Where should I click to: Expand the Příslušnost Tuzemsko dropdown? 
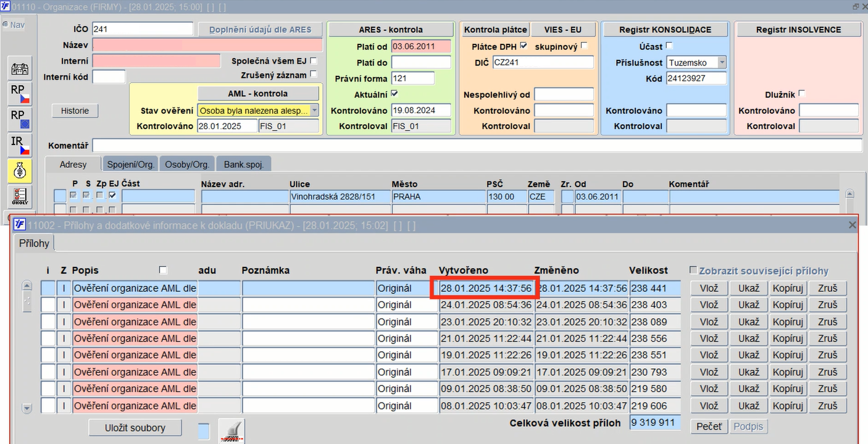[721, 62]
